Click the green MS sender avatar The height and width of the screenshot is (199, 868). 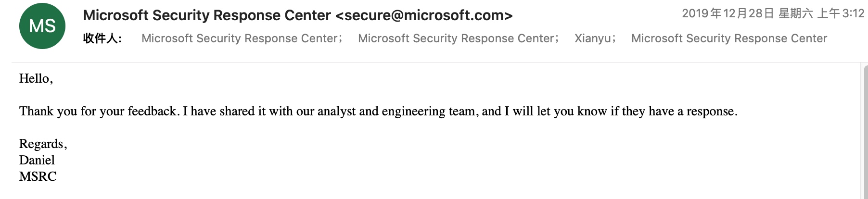click(42, 26)
